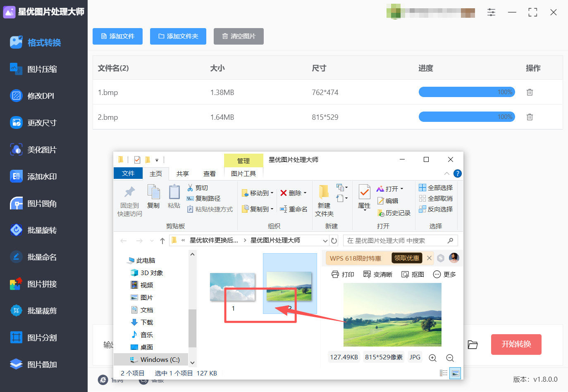568x392 pixels.
Task: Click the Explorer search box
Action: [401, 240]
